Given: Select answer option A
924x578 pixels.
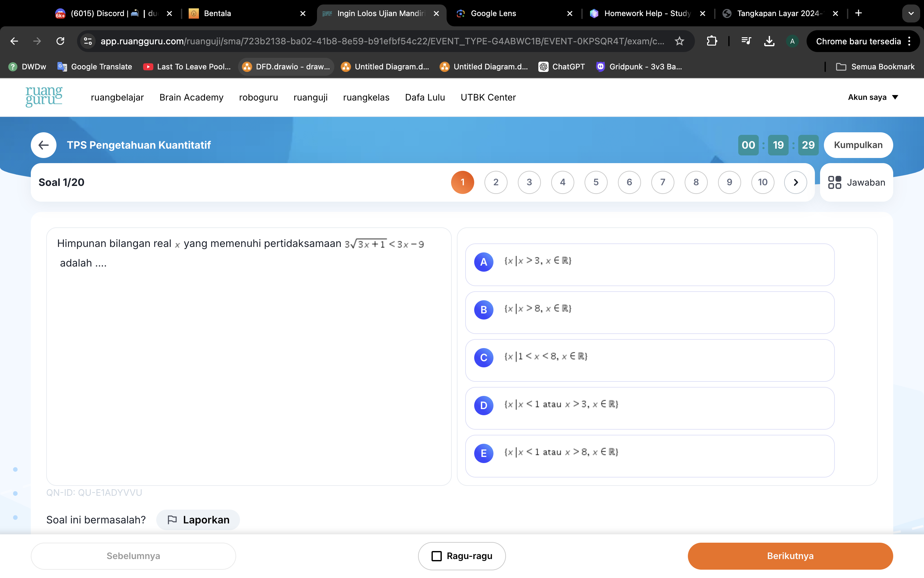Looking at the screenshot, I should pos(649,265).
